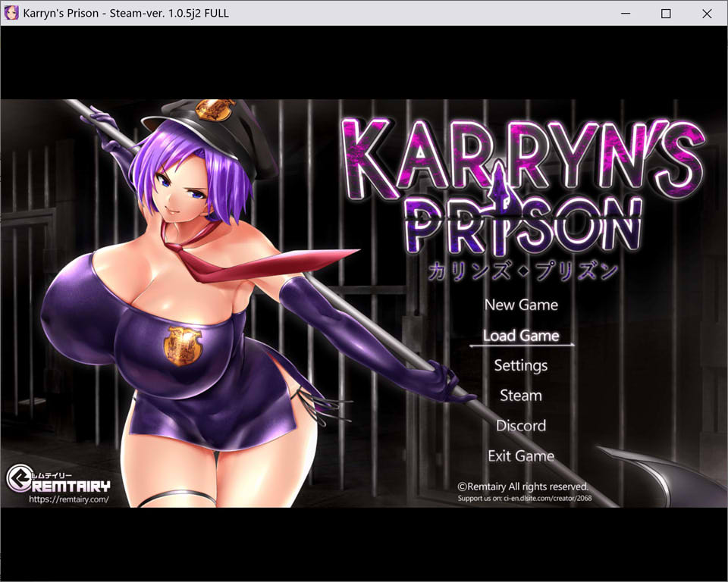Click the Japanese katakana subtitle text
The height and width of the screenshot is (582, 728).
point(523,271)
